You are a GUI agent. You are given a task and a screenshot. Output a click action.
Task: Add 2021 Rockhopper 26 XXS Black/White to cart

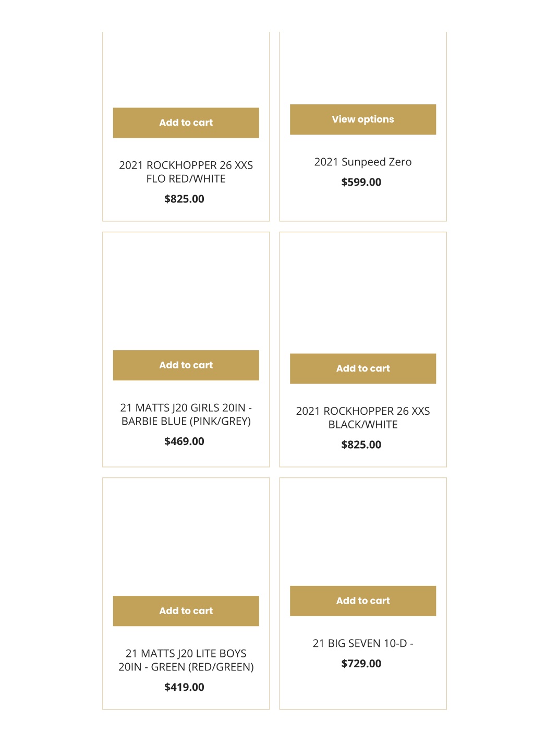363,369
